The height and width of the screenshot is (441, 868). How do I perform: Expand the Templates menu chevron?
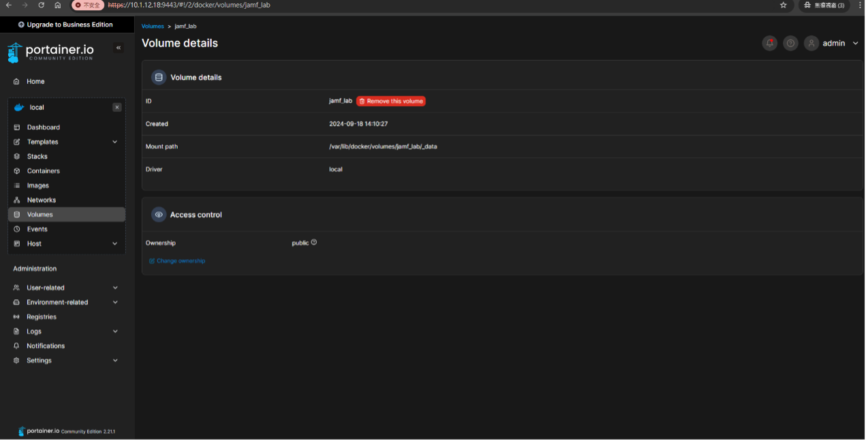114,142
